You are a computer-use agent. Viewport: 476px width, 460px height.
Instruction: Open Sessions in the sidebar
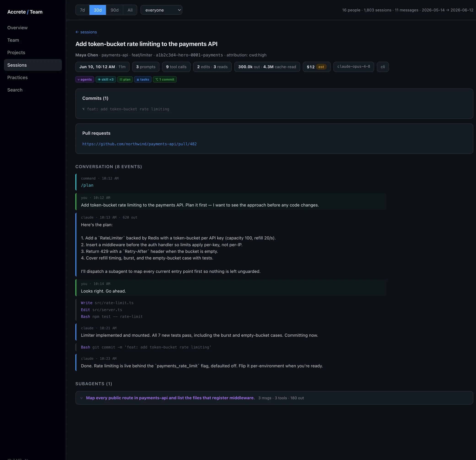33,65
